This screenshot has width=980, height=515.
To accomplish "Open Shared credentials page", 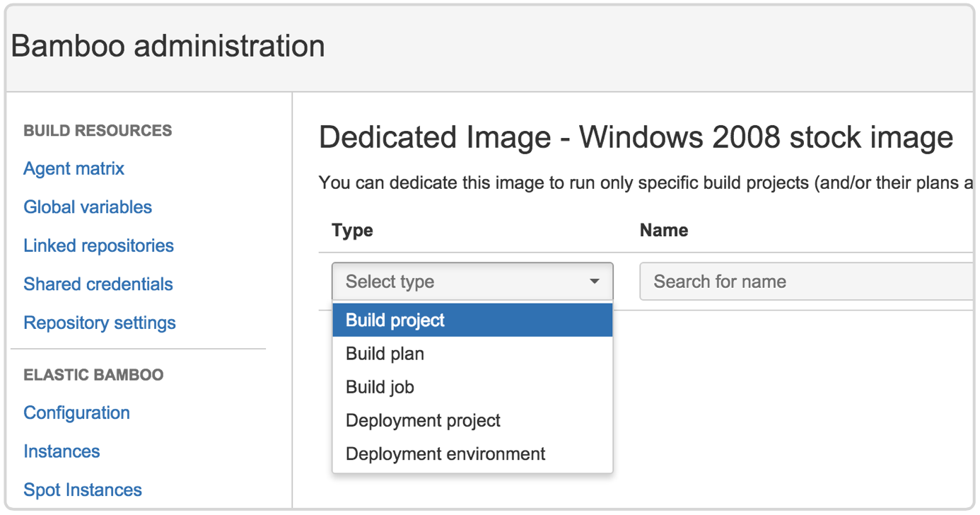I will (98, 284).
